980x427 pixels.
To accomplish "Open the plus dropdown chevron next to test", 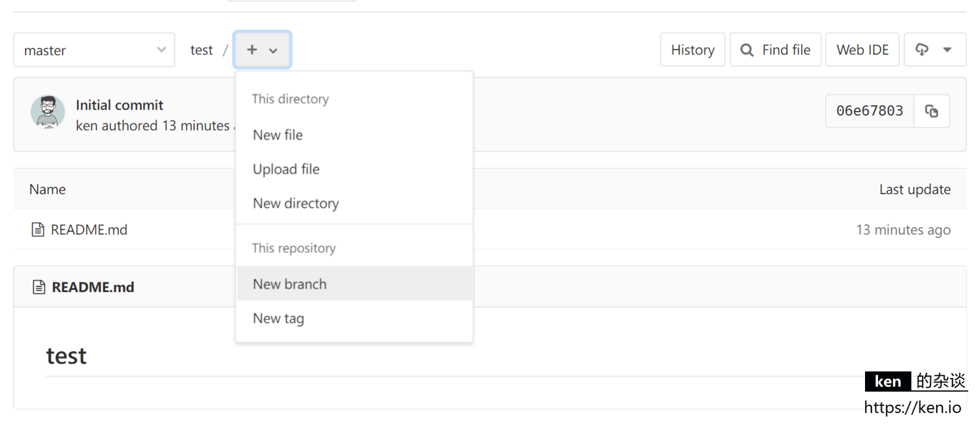I will [x=272, y=49].
